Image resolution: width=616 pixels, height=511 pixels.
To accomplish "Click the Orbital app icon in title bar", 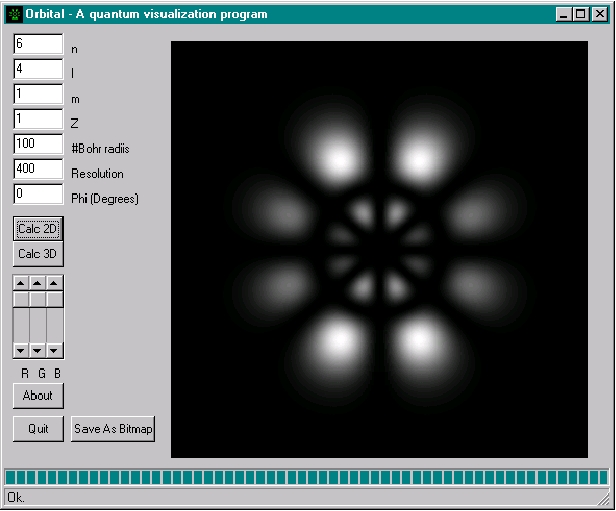I will pyautogui.click(x=15, y=15).
